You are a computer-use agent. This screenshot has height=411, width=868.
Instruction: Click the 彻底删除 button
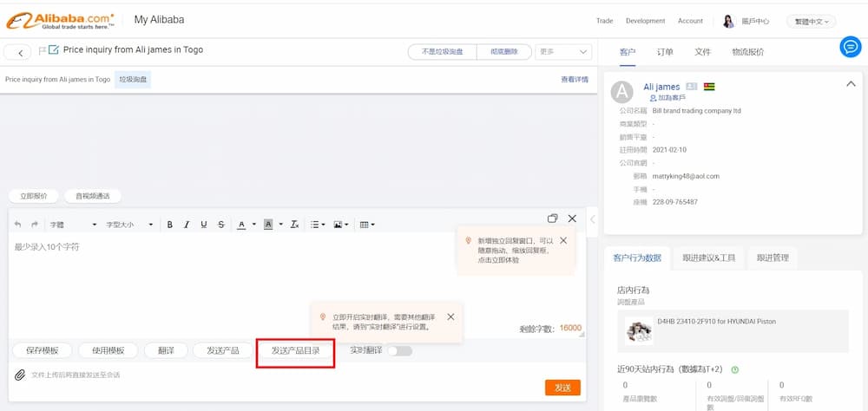[503, 52]
